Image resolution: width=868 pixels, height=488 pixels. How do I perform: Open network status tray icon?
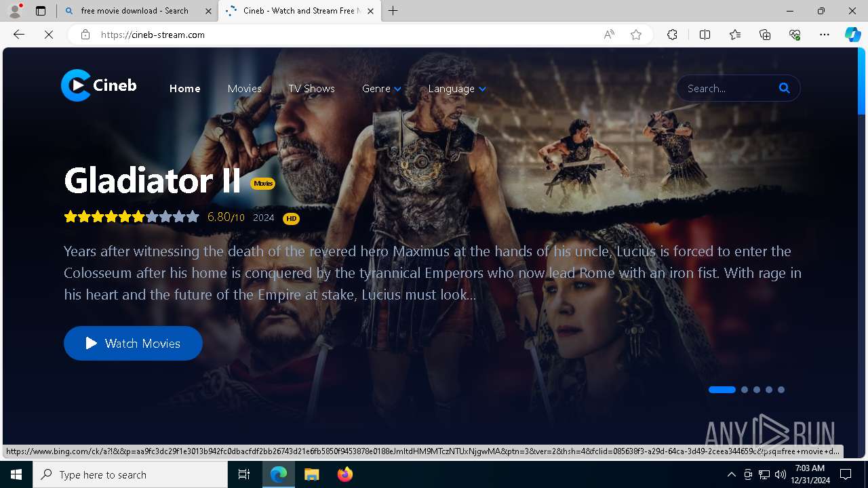pyautogui.click(x=764, y=474)
